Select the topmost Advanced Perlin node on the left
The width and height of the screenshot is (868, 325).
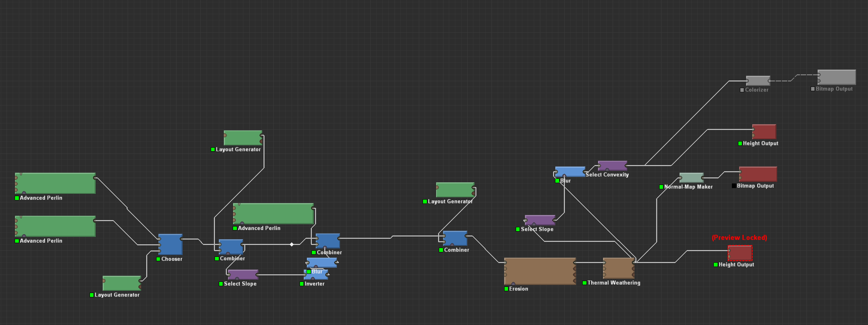point(55,183)
